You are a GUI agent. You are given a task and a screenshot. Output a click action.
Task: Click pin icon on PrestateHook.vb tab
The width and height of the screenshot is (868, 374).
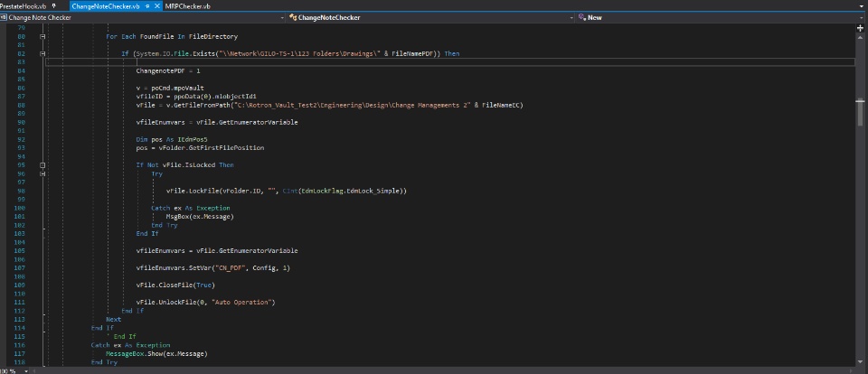coord(54,5)
